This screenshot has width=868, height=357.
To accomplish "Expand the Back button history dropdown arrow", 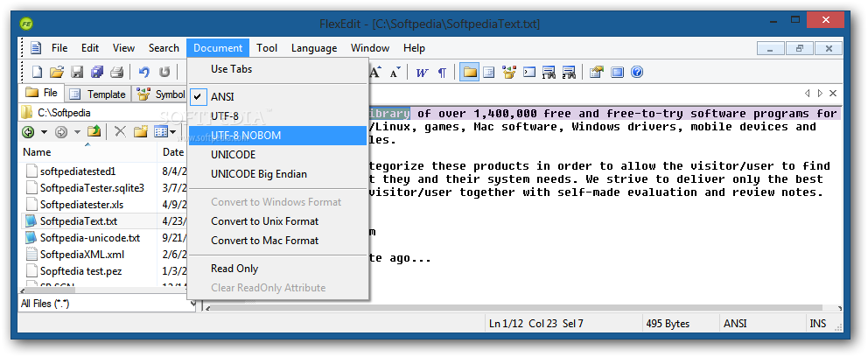I will click(44, 132).
